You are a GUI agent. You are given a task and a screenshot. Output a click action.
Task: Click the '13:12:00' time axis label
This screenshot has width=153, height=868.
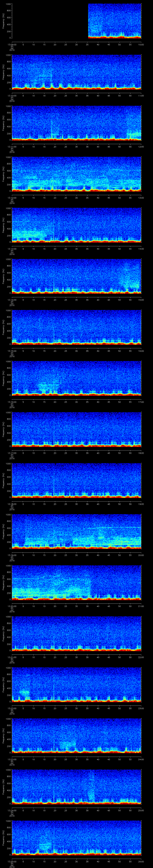tap(12, 197)
